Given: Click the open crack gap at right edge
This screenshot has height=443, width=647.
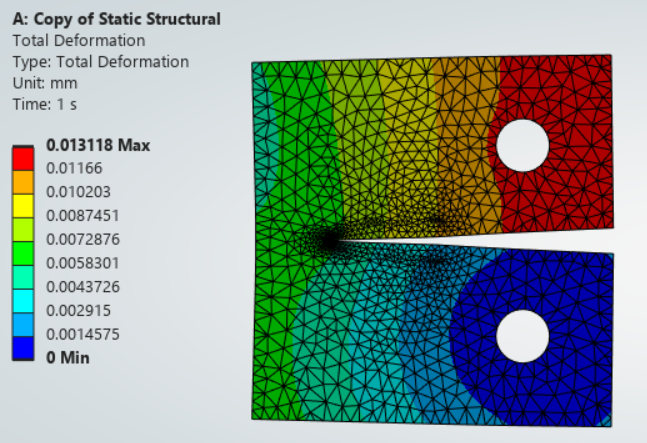Looking at the screenshot, I should click(600, 240).
